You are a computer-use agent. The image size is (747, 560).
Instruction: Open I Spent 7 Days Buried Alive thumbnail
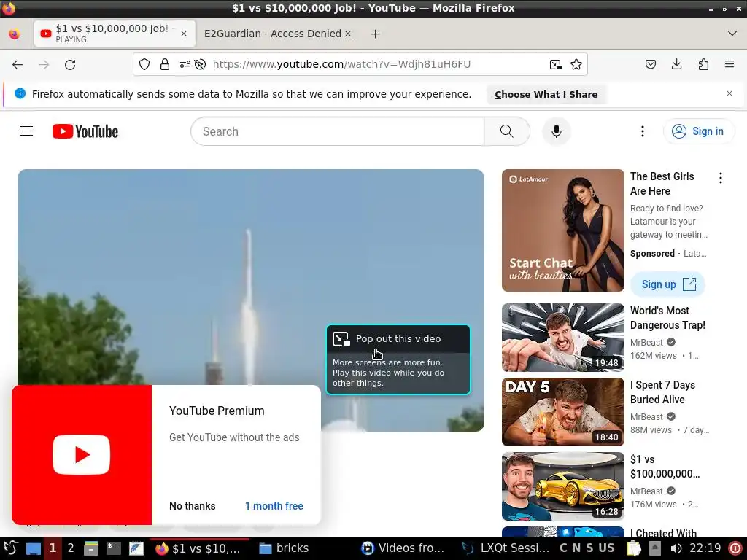[562, 412]
